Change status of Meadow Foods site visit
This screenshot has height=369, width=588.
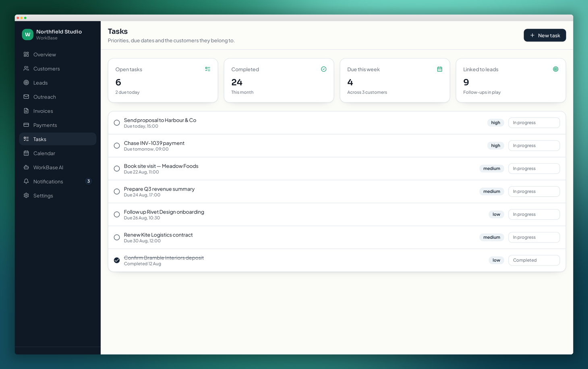534,169
